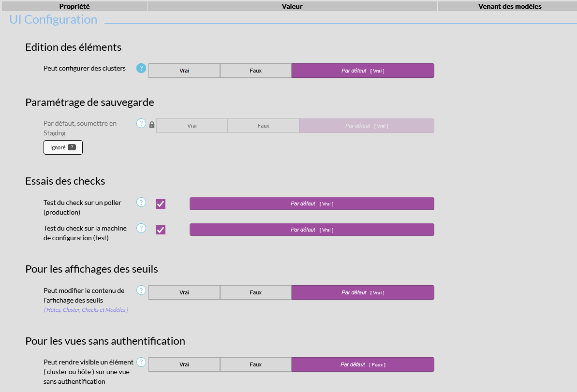Click the Propriété column header
This screenshot has height=392, width=577.
[74, 6]
